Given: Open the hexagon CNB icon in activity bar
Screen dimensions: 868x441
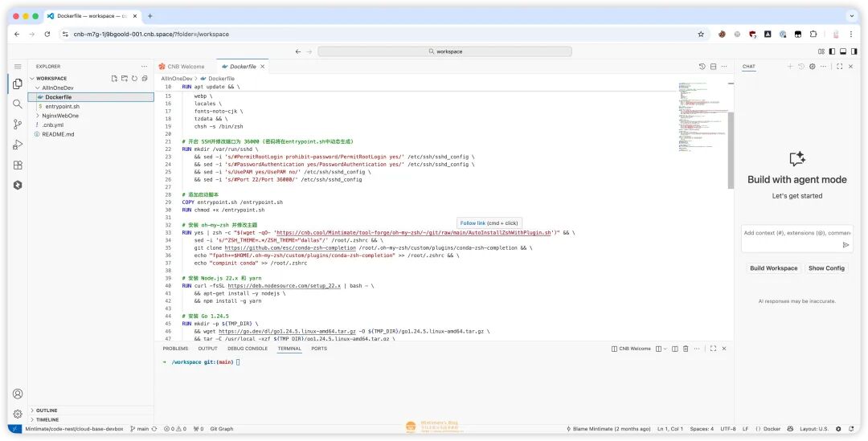Looking at the screenshot, I should tap(18, 186).
